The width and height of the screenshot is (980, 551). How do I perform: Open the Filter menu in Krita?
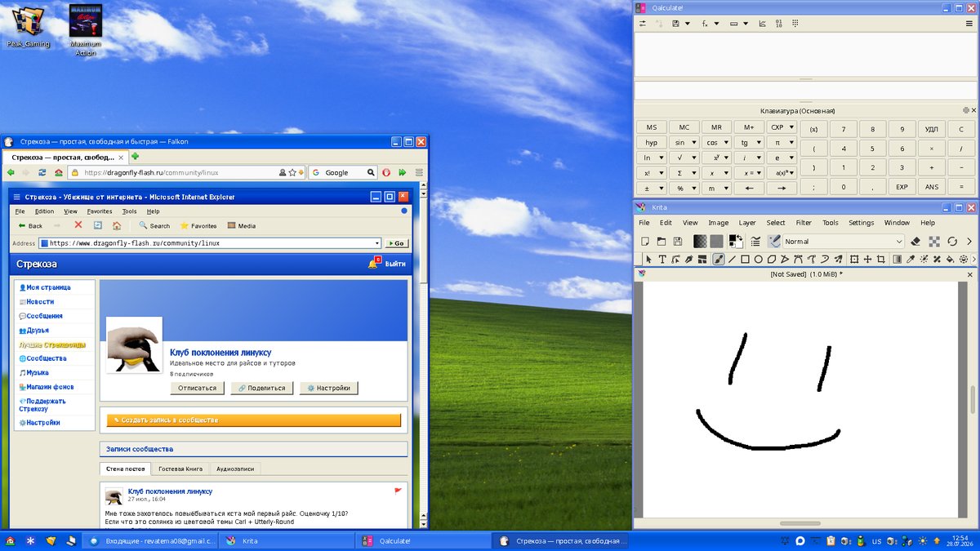[x=804, y=223]
